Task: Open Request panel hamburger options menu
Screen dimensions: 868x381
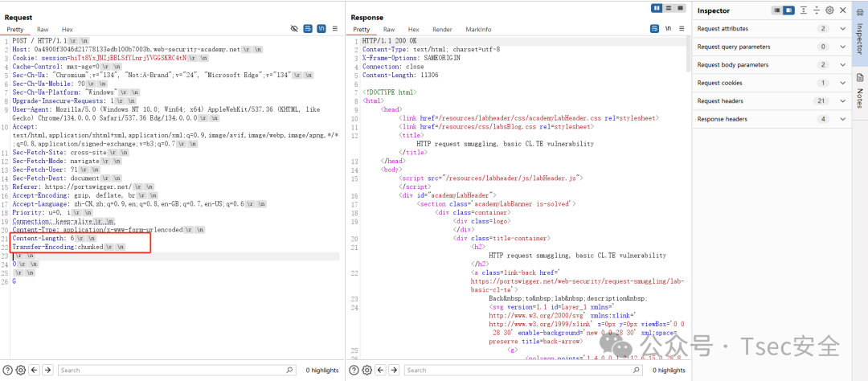Action: point(335,29)
